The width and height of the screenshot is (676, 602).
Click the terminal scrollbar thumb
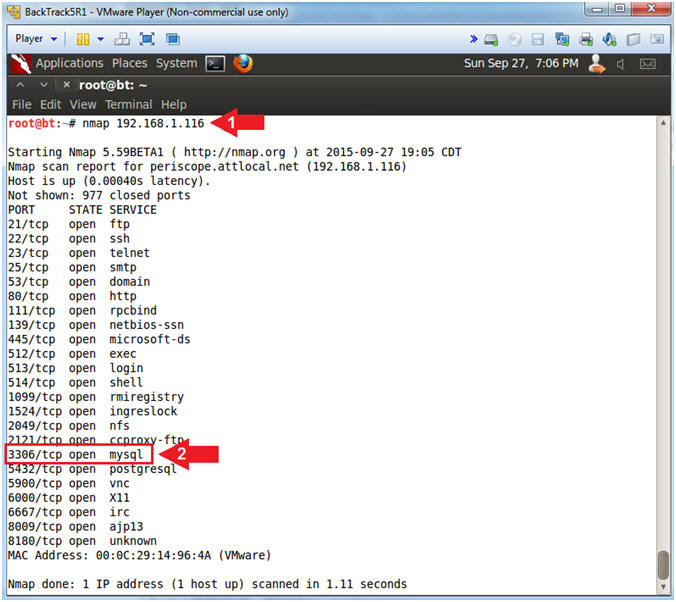(x=663, y=565)
